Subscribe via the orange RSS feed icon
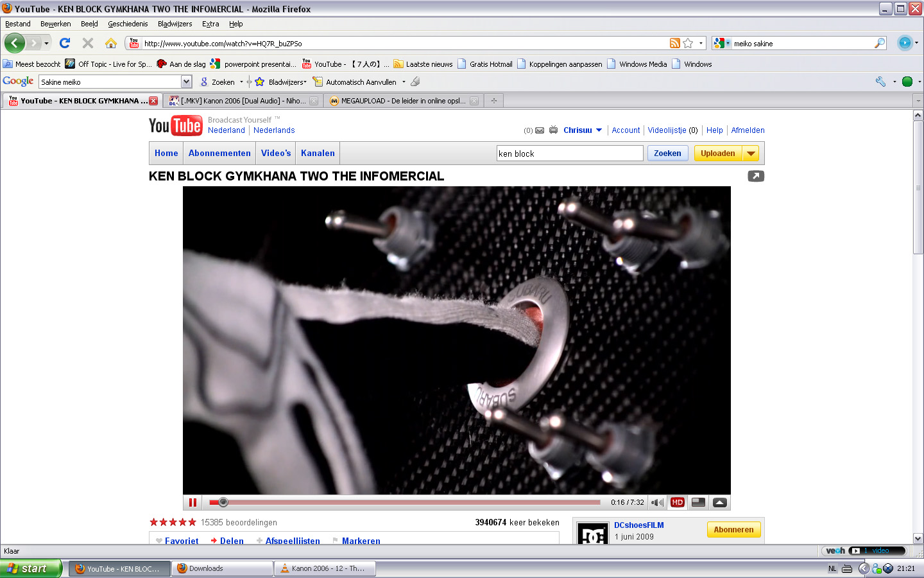Image resolution: width=924 pixels, height=578 pixels. click(674, 43)
